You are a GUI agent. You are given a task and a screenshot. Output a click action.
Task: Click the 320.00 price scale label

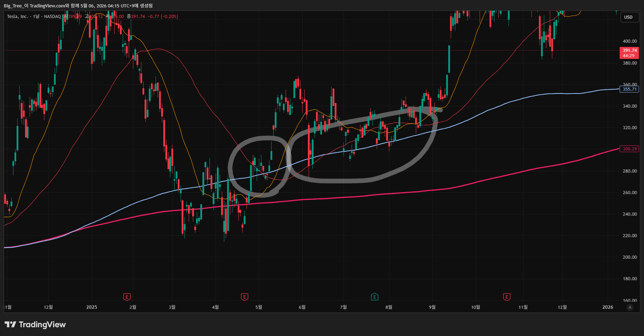(630, 128)
